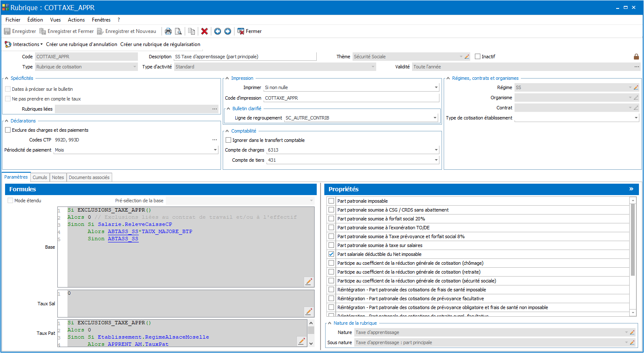
Task: Open Périodicité de paiement dropdown
Action: pos(215,150)
